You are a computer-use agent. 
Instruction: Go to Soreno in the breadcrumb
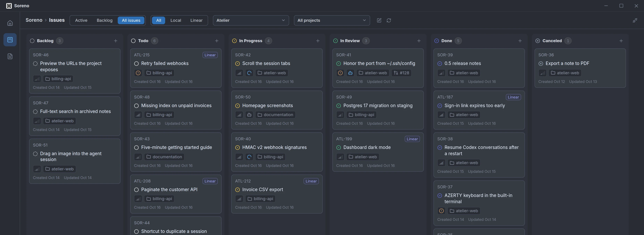tap(34, 20)
